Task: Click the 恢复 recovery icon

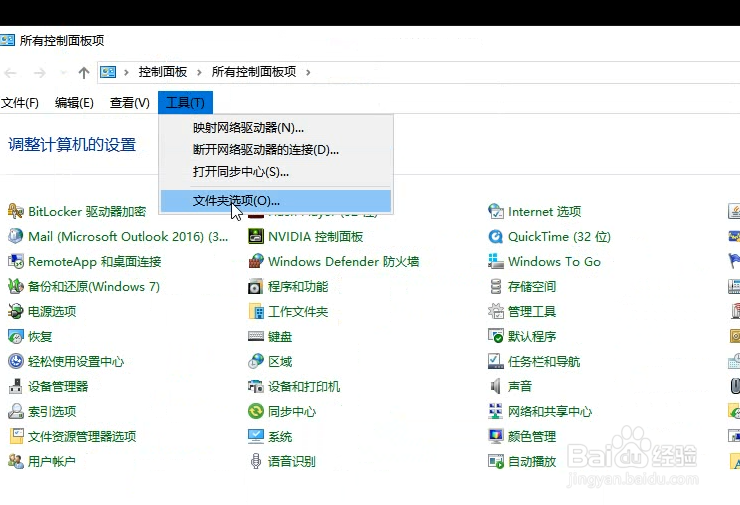Action: click(16, 336)
